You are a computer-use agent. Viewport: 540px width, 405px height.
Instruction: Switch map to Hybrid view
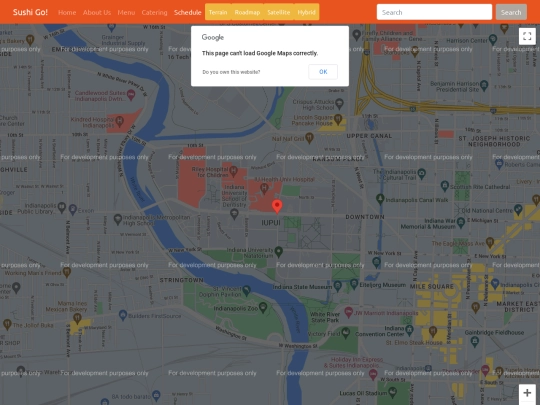307,12
